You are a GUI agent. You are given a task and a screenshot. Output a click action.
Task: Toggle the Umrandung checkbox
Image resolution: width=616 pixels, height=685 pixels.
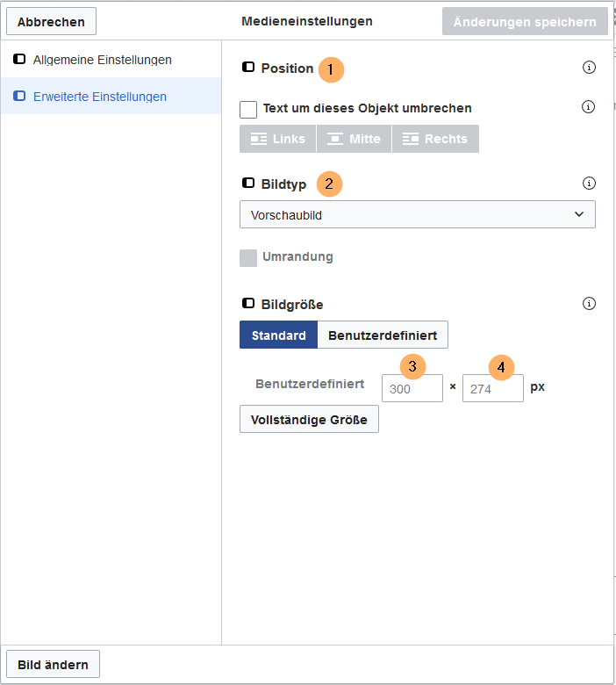point(248,257)
